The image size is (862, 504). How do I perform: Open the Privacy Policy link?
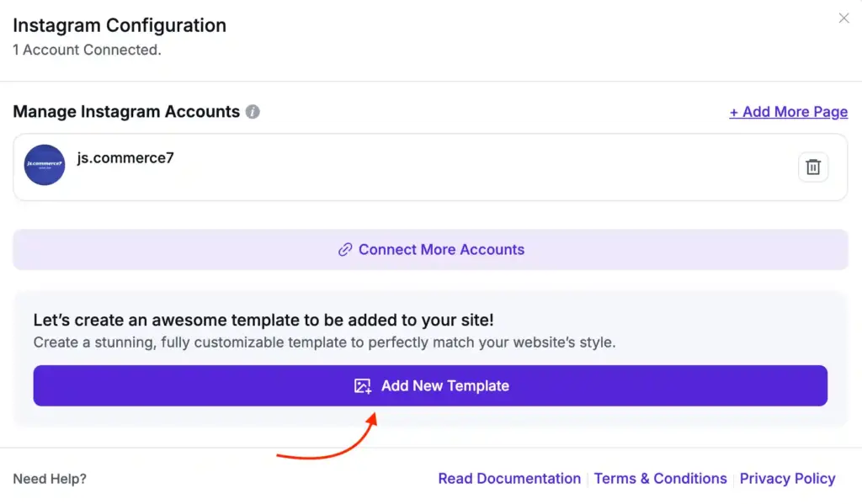click(787, 478)
